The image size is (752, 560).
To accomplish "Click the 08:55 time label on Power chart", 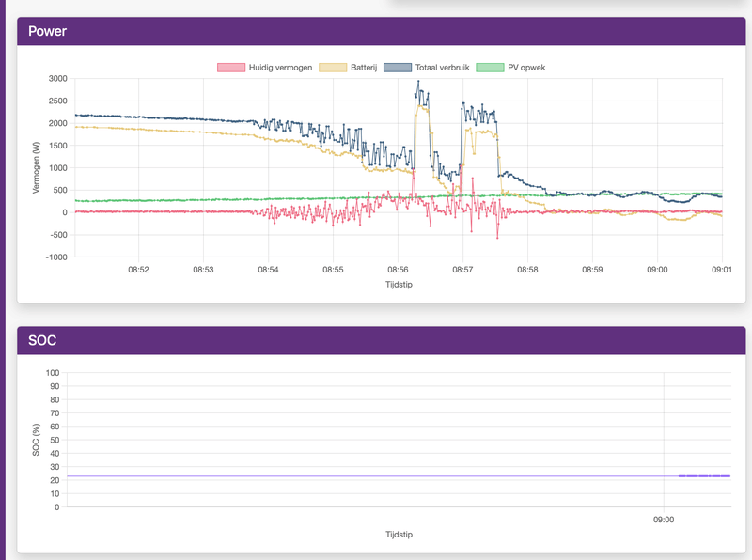I will point(333,270).
